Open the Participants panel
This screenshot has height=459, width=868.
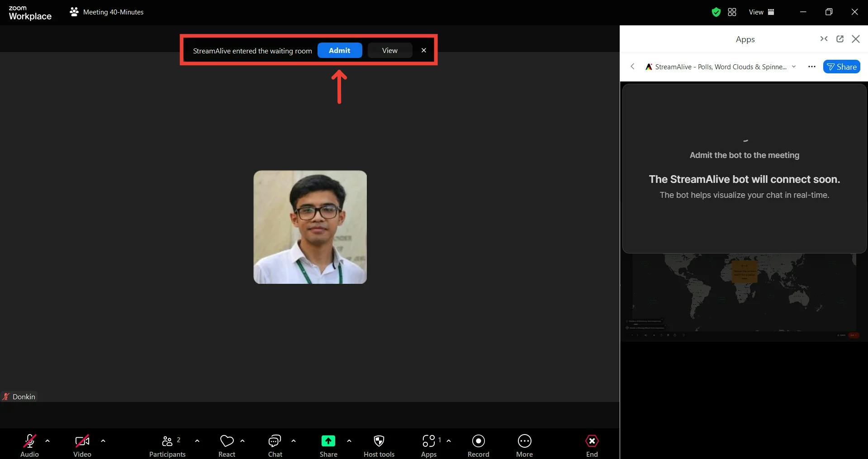(167, 445)
